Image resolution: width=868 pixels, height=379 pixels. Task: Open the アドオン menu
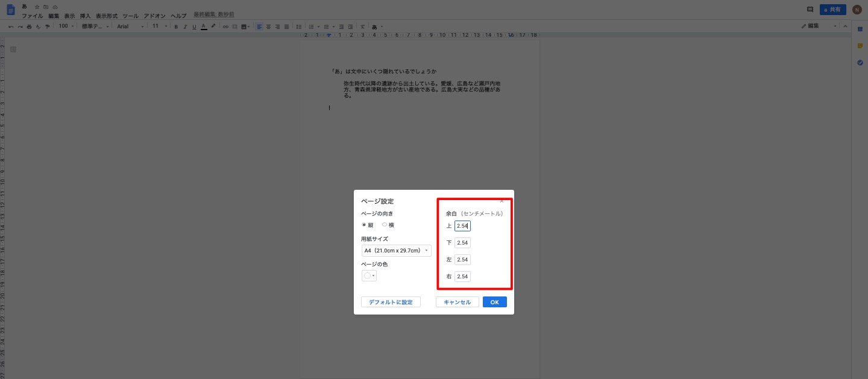(155, 15)
